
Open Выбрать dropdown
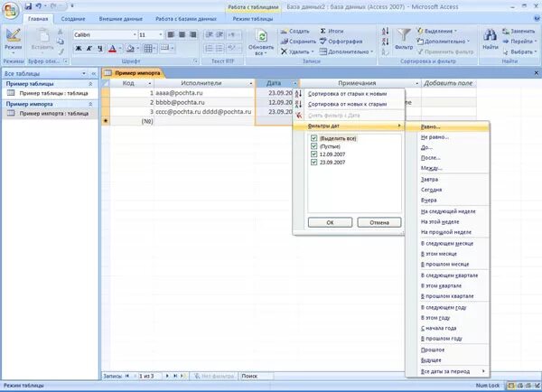point(519,51)
